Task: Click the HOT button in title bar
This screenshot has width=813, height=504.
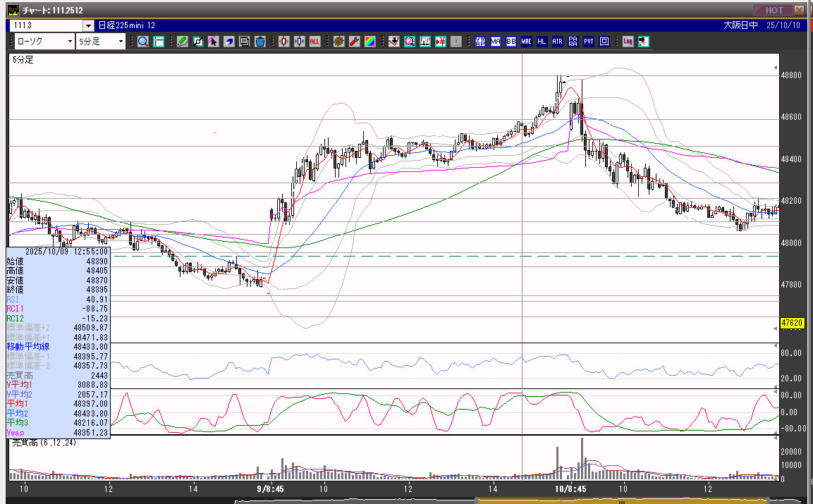Action: 773,10
